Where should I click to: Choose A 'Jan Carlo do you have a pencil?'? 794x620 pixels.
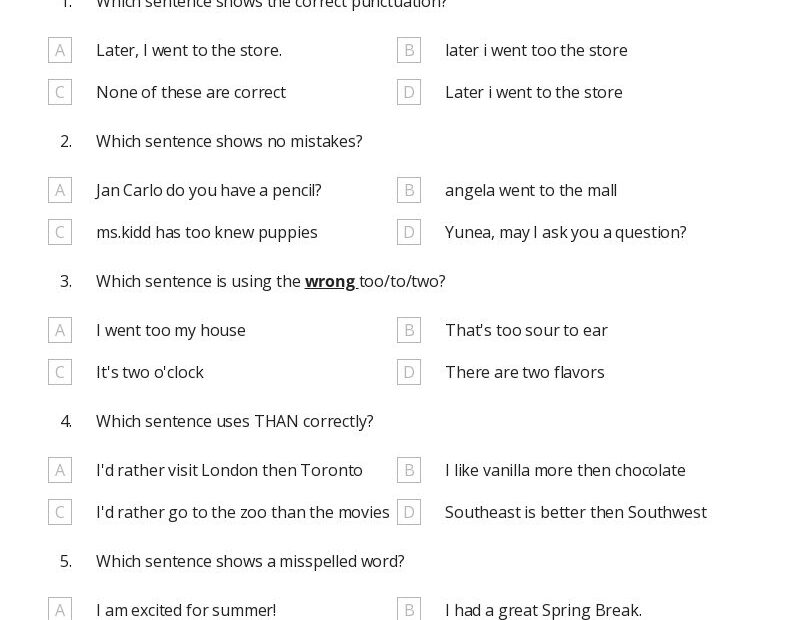point(60,190)
